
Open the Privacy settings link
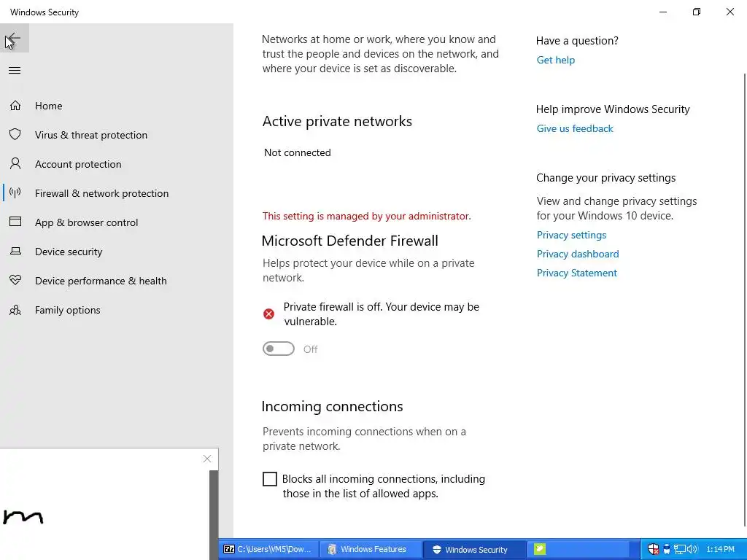click(571, 235)
